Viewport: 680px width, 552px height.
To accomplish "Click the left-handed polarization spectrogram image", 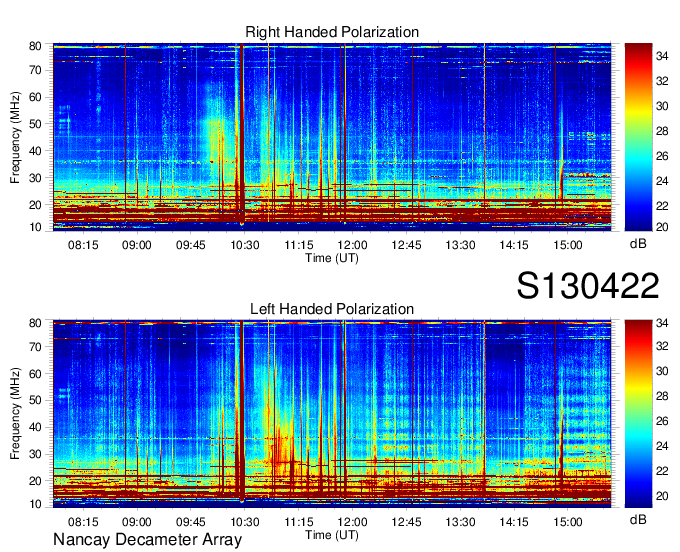I will coord(332,414).
